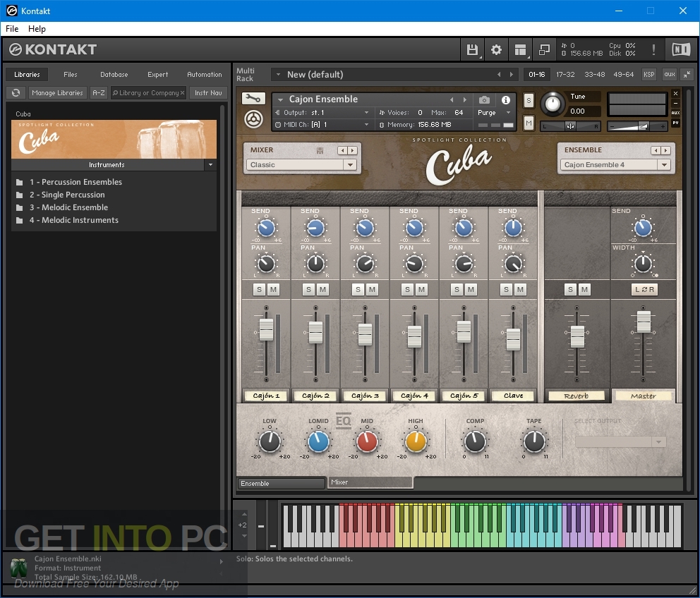This screenshot has width=700, height=598.
Task: Click the camera snapshot icon
Action: pos(484,99)
